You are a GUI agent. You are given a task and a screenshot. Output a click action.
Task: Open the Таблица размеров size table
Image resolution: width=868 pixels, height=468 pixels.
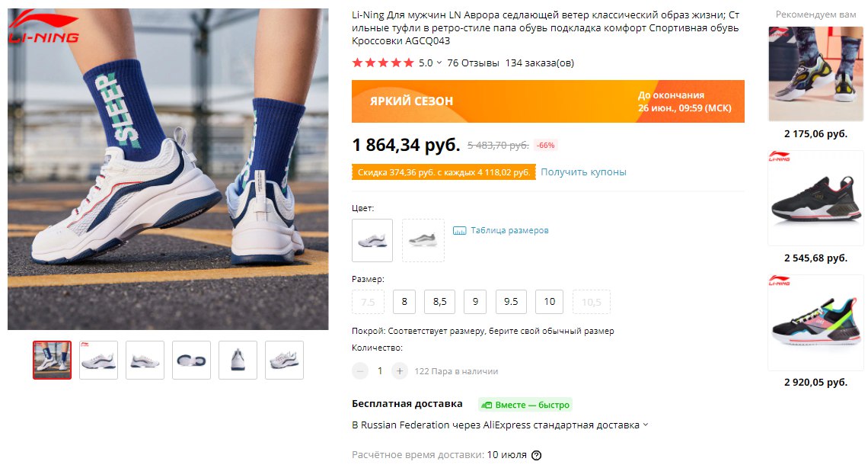tap(509, 230)
